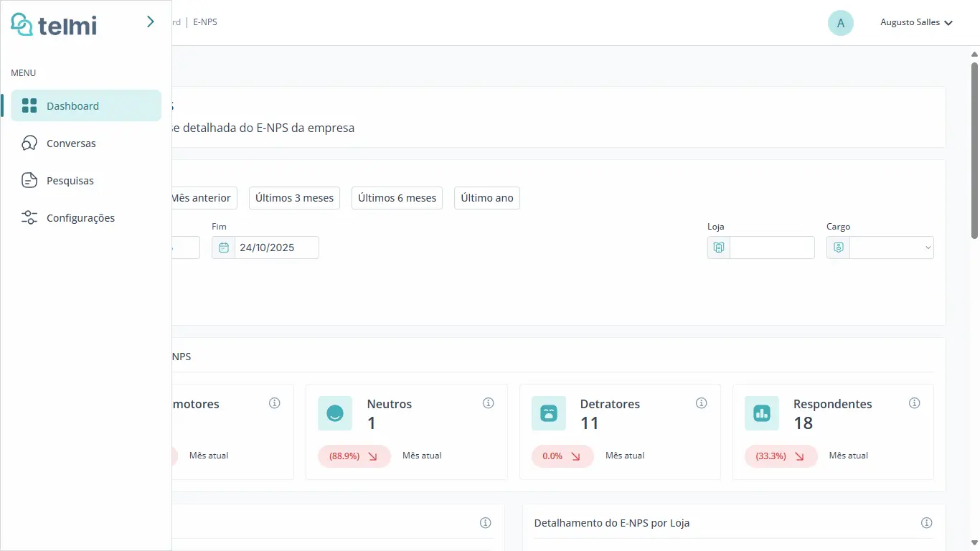The width and height of the screenshot is (980, 551).
Task: Open the Cargo dropdown selector
Action: [891, 248]
